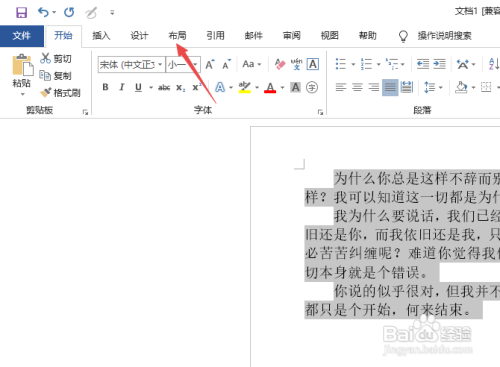Switch to the 审阅 (Review) tab

point(291,35)
